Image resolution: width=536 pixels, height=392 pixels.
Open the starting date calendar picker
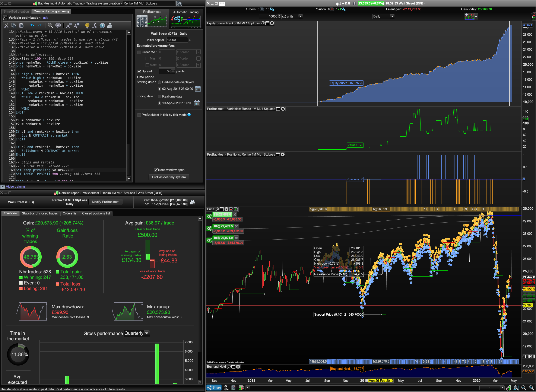[x=197, y=89]
